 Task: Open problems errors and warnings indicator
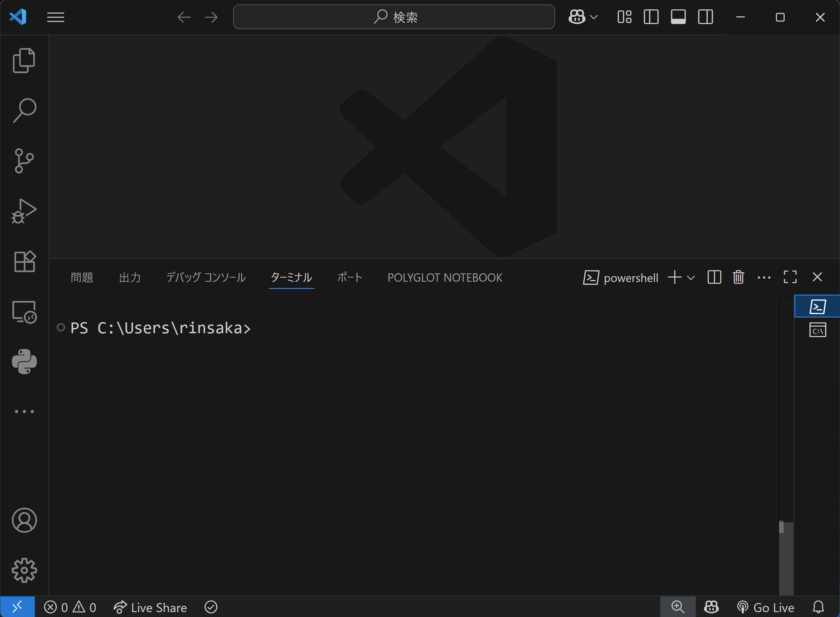(x=70, y=607)
